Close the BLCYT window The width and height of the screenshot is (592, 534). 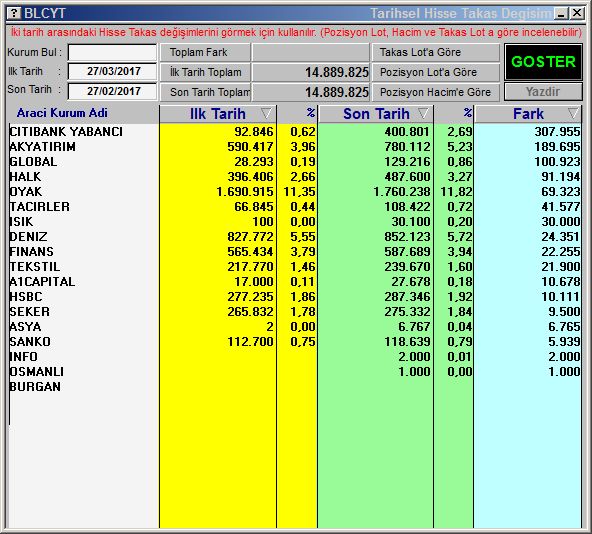[577, 14]
